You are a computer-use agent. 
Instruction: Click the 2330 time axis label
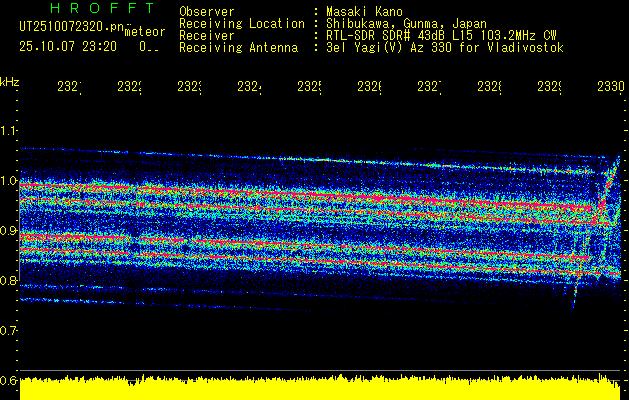coord(611,86)
